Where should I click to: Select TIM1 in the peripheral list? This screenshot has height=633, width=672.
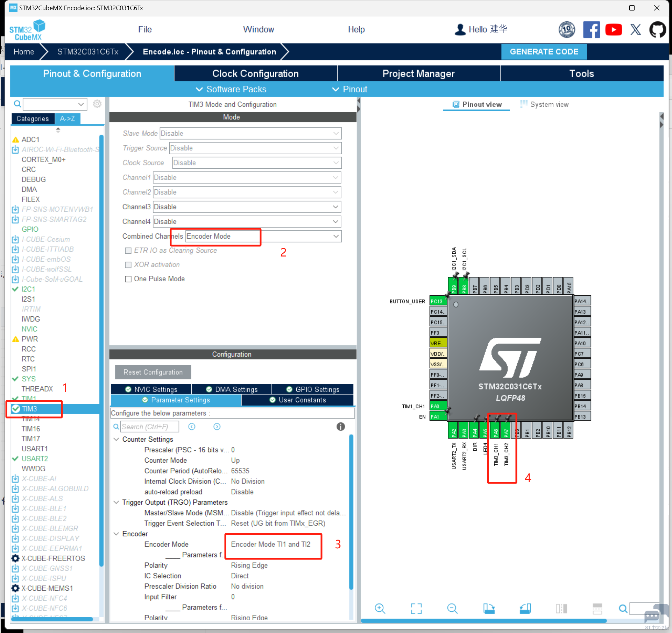[29, 399]
